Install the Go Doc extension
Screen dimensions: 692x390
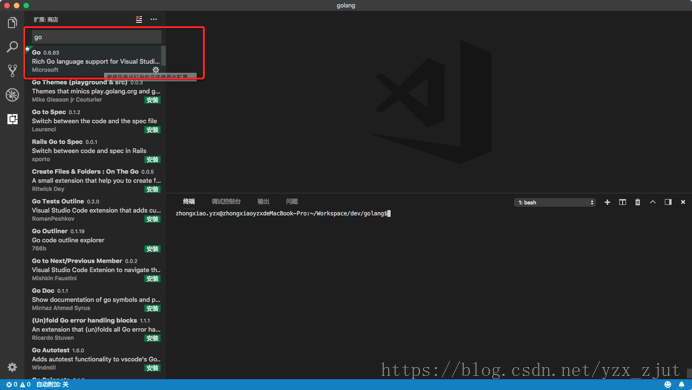click(x=152, y=308)
